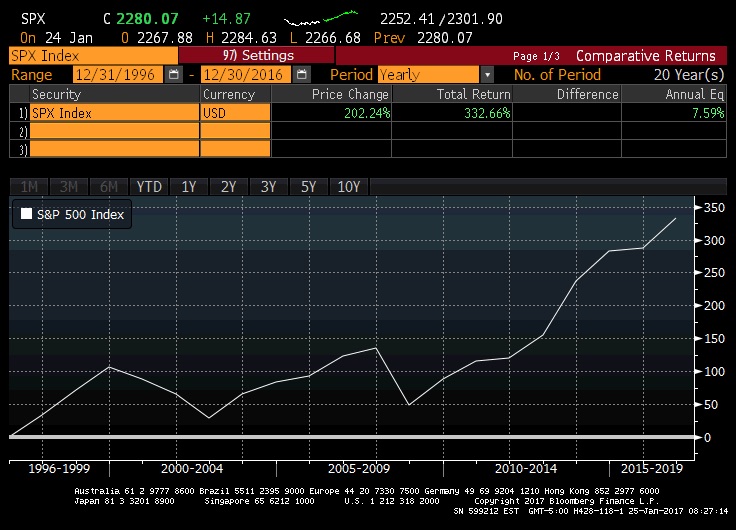Click the 20 Year(s) period count

[689, 75]
